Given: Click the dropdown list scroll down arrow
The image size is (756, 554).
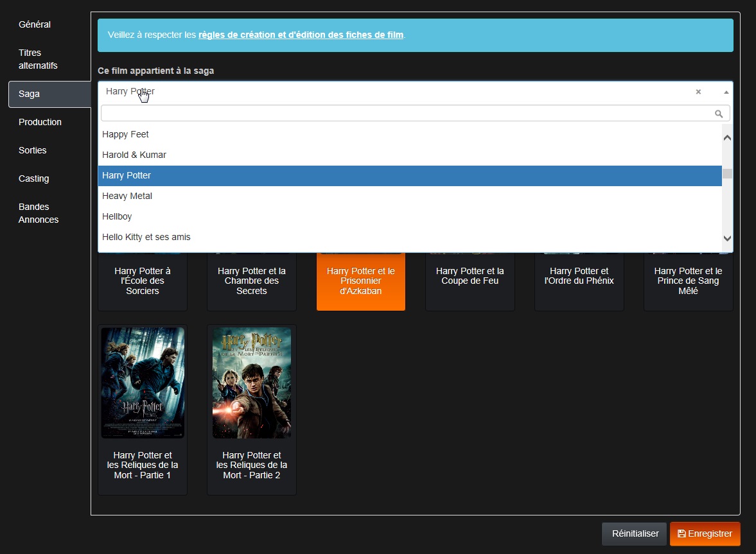Looking at the screenshot, I should tap(727, 238).
